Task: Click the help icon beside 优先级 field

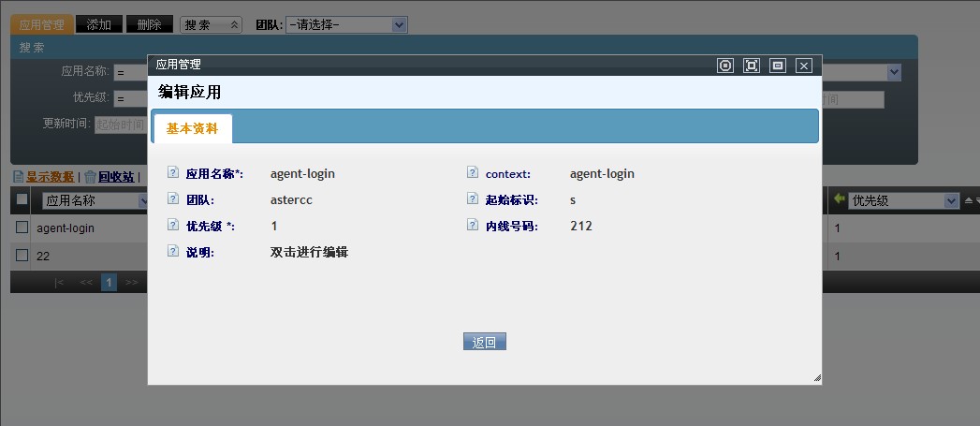Action: (172, 226)
